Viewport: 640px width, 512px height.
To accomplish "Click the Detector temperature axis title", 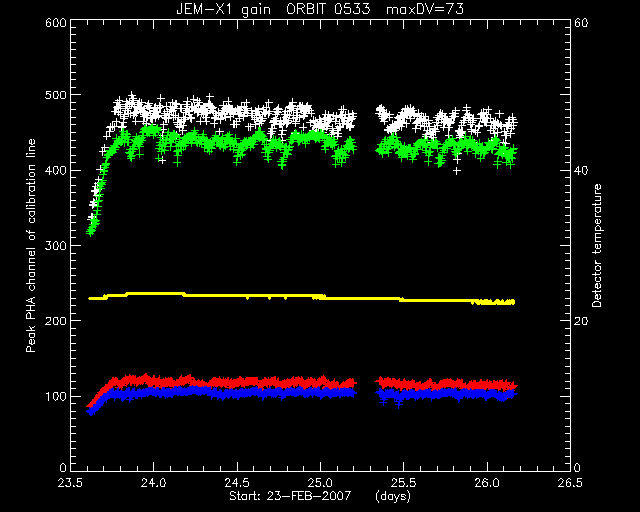I will click(x=597, y=246).
